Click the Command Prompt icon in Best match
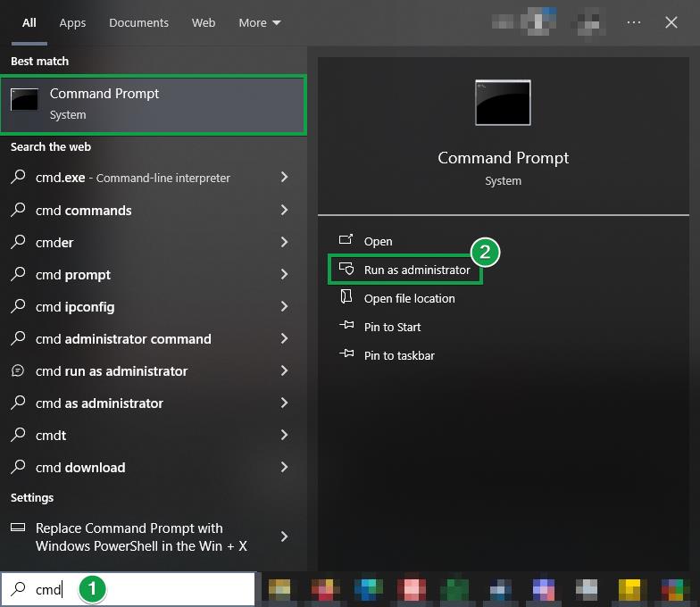 click(x=24, y=100)
